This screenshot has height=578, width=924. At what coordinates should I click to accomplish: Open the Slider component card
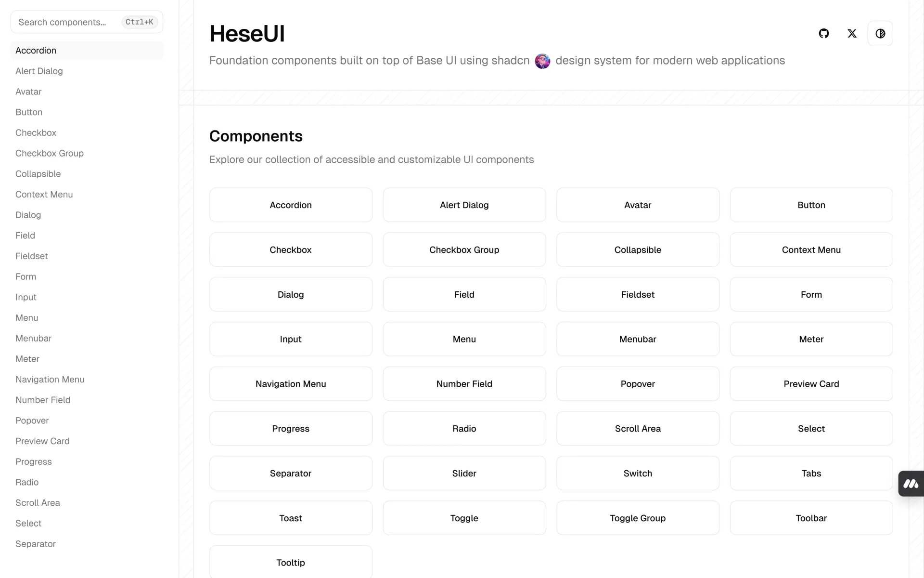pyautogui.click(x=464, y=473)
